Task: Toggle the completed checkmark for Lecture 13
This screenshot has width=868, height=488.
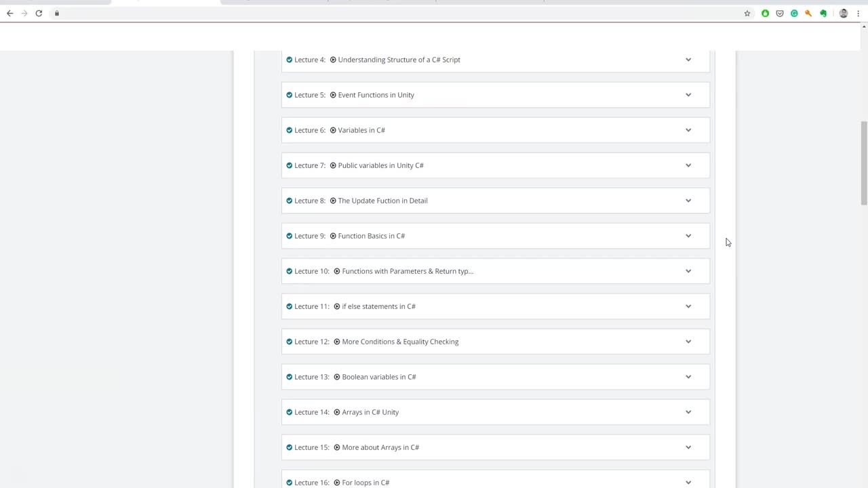Action: pos(290,377)
